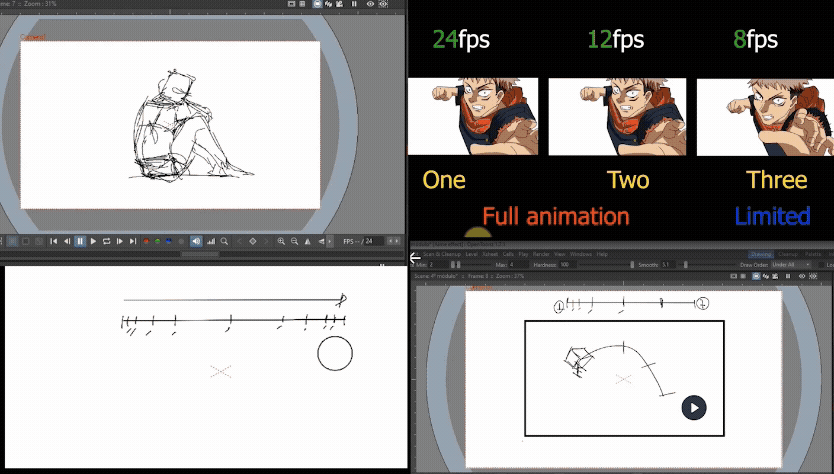The width and height of the screenshot is (834, 474).
Task: Toggle the matte channel
Action: click(181, 241)
